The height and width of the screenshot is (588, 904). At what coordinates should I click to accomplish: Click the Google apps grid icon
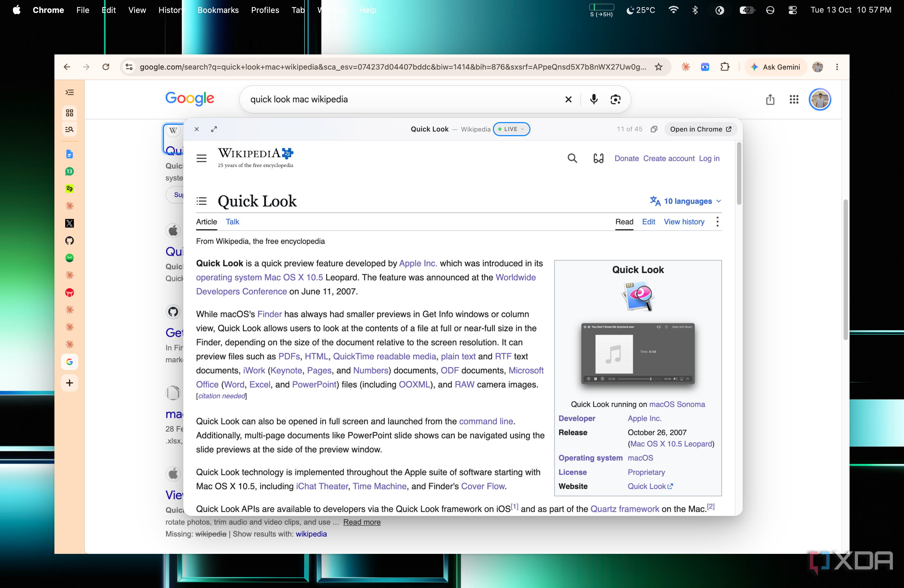coord(794,100)
